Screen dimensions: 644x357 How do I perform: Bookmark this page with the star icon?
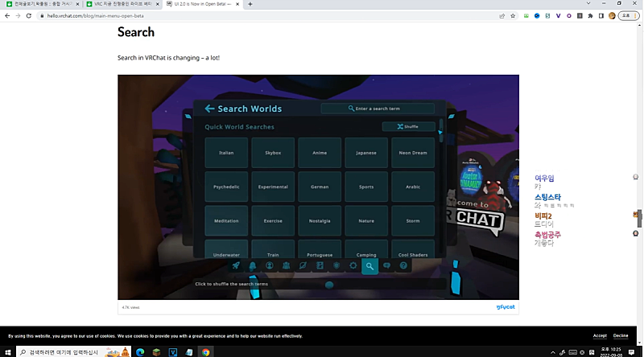[513, 16]
